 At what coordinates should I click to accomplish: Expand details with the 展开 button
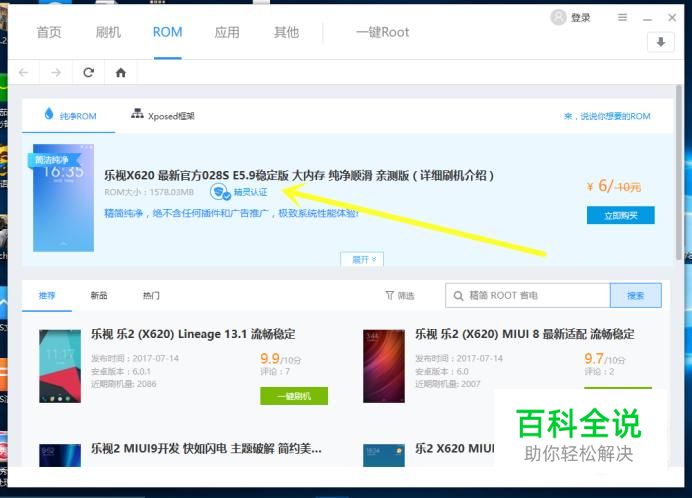click(362, 259)
